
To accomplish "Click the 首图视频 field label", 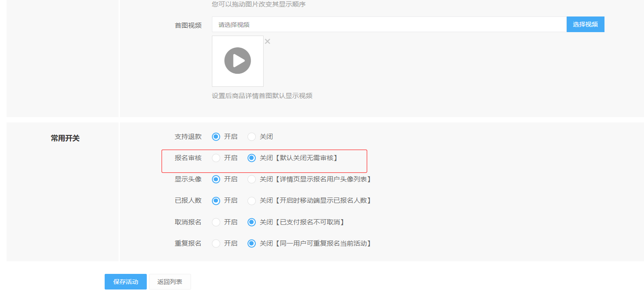I will pyautogui.click(x=188, y=25).
